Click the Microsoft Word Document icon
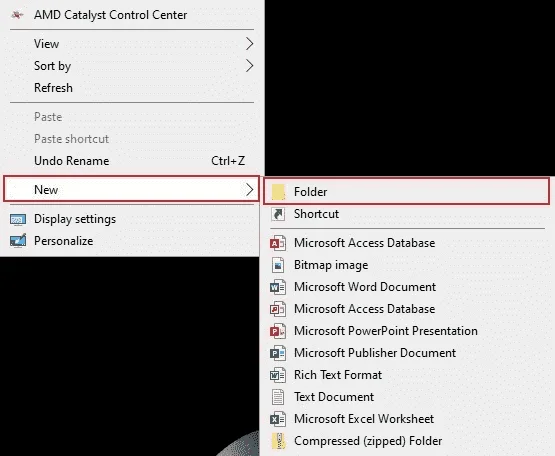 [278, 287]
